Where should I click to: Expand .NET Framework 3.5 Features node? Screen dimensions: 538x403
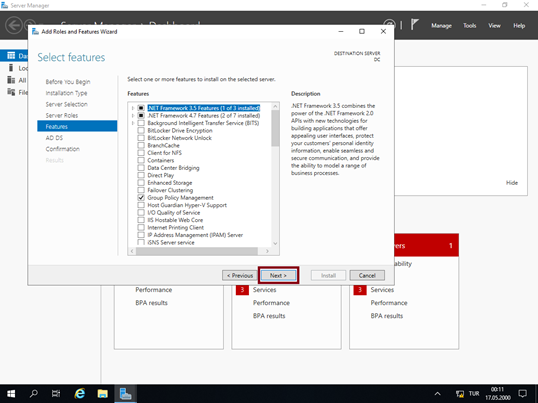tap(133, 108)
